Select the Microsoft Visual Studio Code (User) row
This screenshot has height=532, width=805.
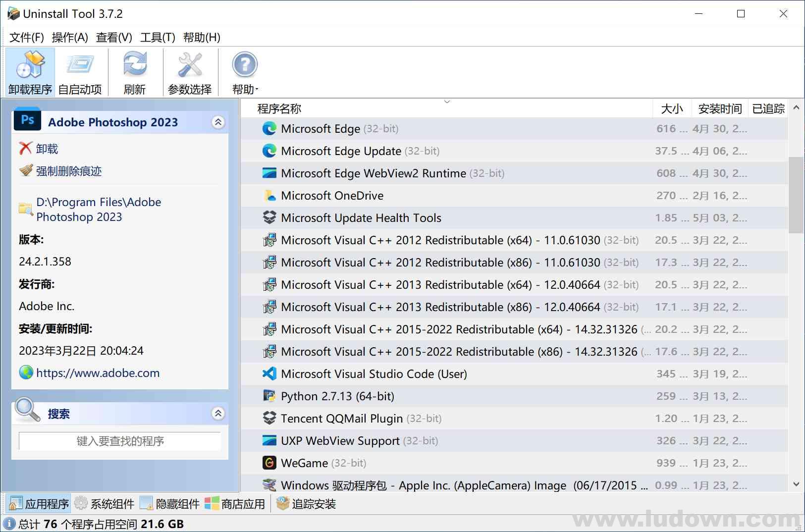[514, 374]
